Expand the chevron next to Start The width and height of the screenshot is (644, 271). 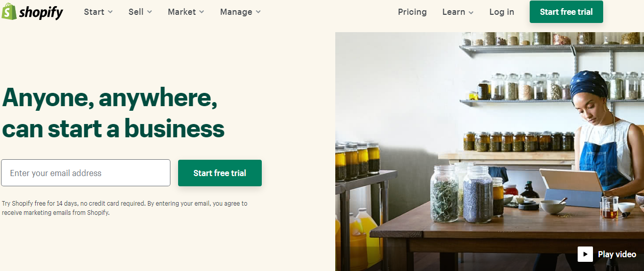point(111,12)
